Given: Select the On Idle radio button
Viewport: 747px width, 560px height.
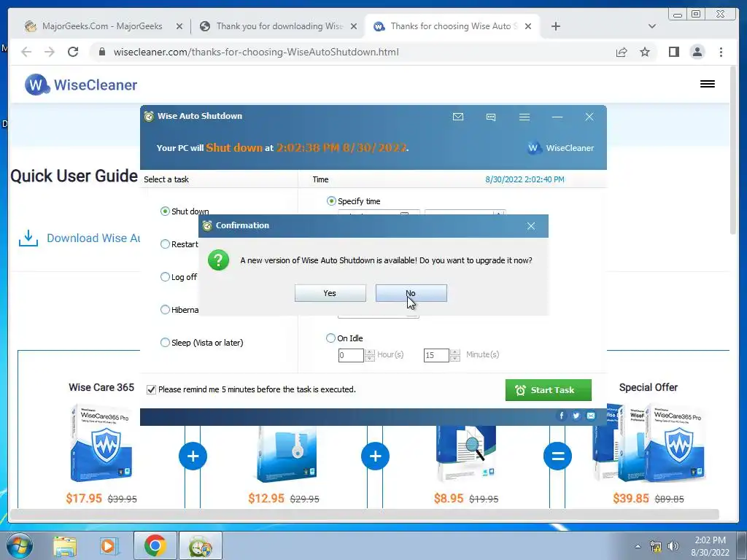Looking at the screenshot, I should (x=330, y=338).
